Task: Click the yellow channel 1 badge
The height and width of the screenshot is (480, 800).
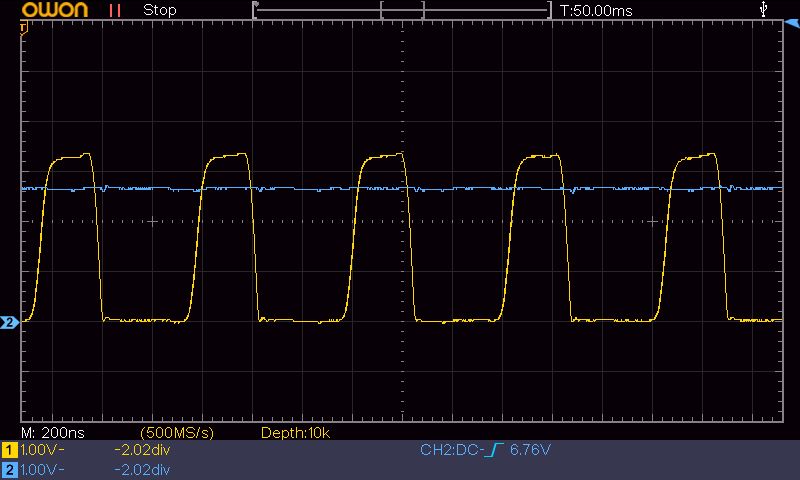Action: pos(9,450)
